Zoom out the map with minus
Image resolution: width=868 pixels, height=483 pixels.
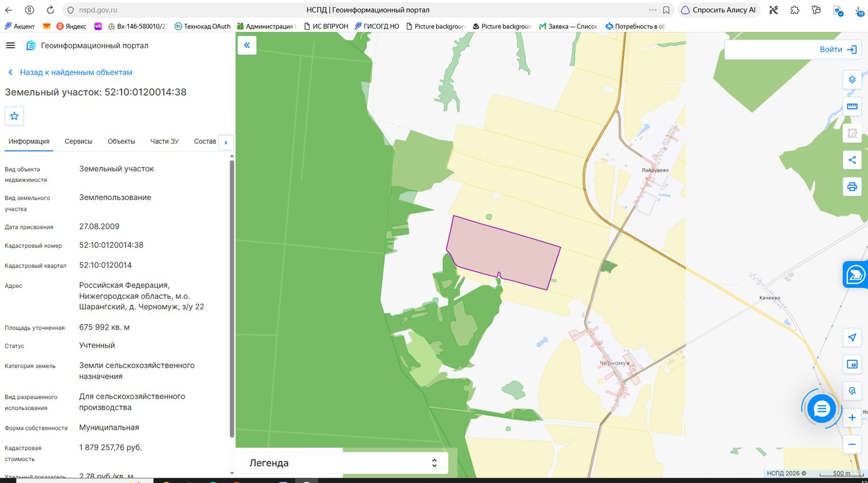click(852, 444)
